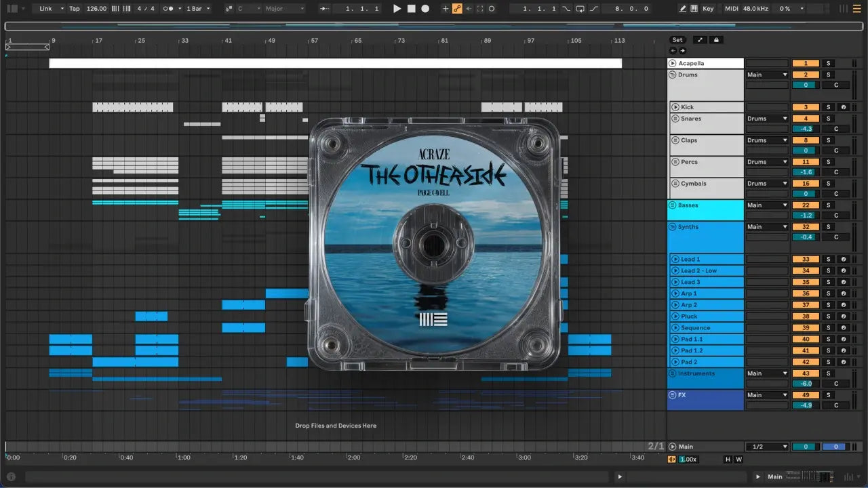Viewport: 868px width, 488px height.
Task: Click the H height optimize button
Action: [x=728, y=460]
